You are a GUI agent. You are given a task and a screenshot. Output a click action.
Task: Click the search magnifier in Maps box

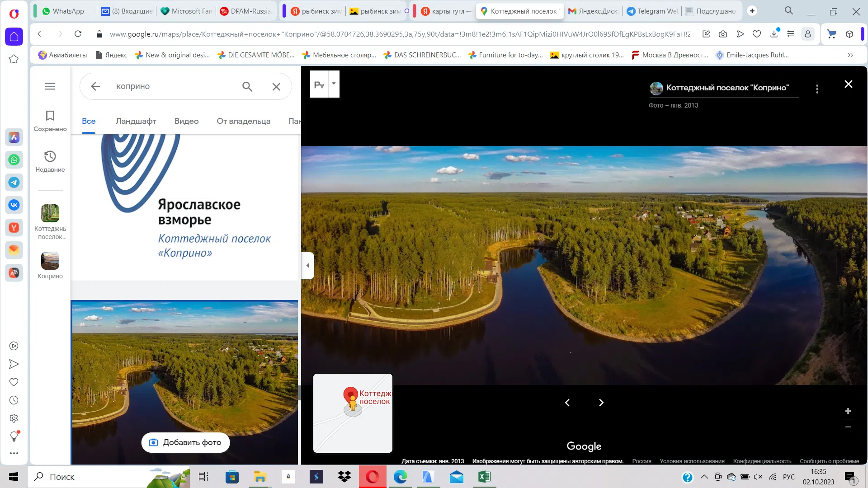pyautogui.click(x=247, y=86)
